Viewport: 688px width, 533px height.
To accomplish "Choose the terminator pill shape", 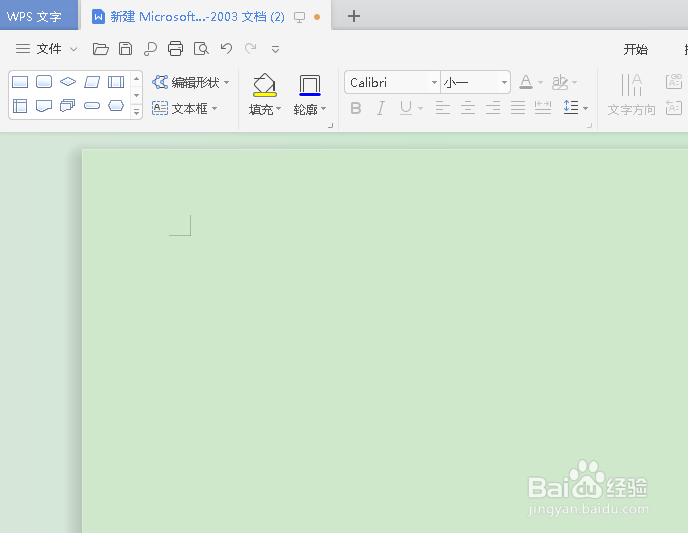I will point(92,106).
